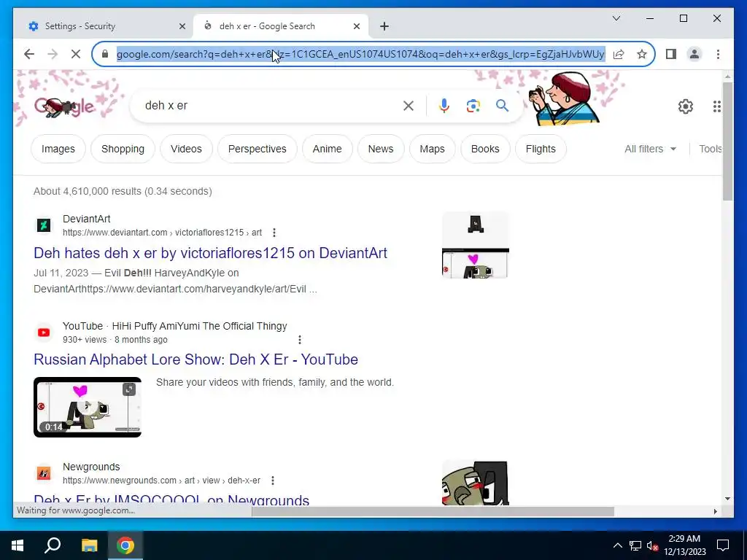Click the address bar URL
Screen dimensions: 747x560
(360, 54)
